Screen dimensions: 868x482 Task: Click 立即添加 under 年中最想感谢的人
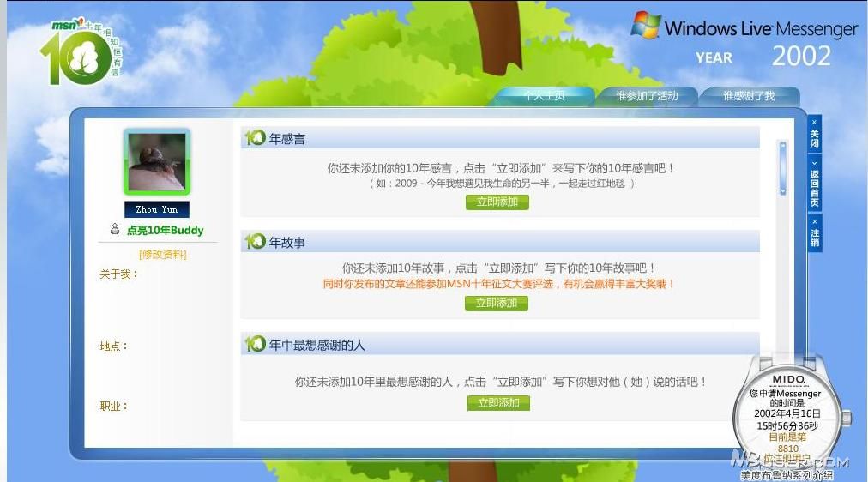(x=498, y=403)
